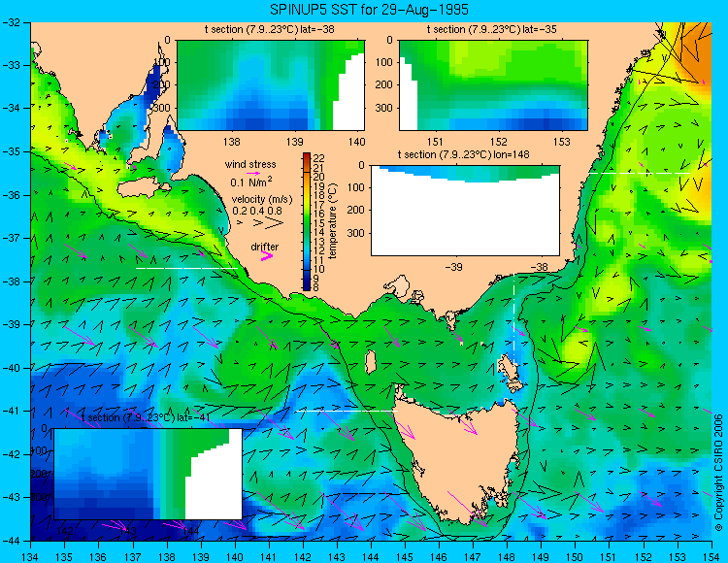The height and width of the screenshot is (563, 728).
Task: Click the "temperature (°C)" color bar label
Action: 332,220
